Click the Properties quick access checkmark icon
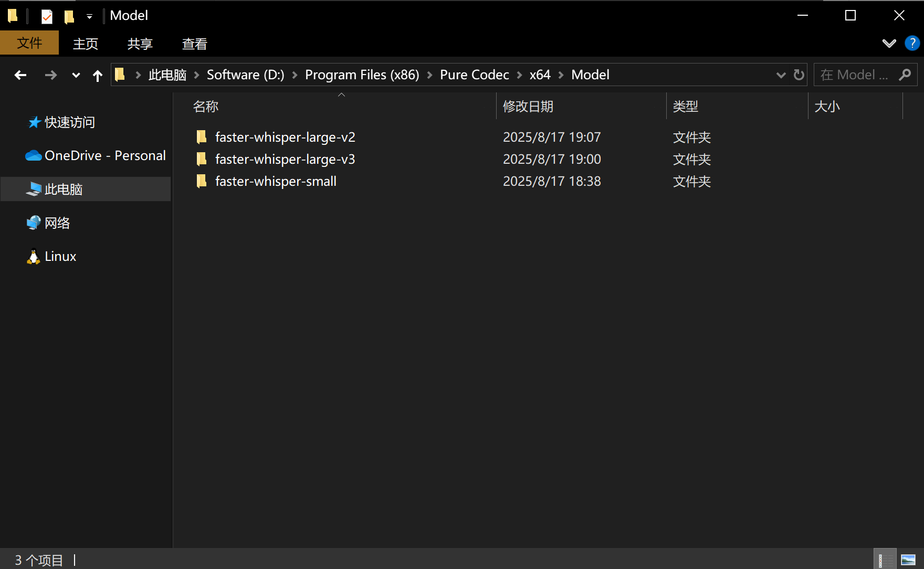Viewport: 924px width, 569px height. pos(47,16)
